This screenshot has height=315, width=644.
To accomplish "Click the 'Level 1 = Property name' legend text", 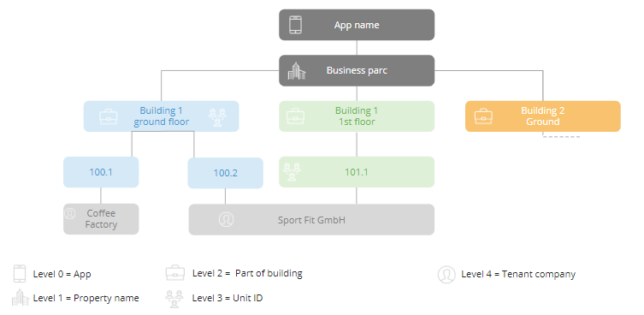I will tap(86, 298).
